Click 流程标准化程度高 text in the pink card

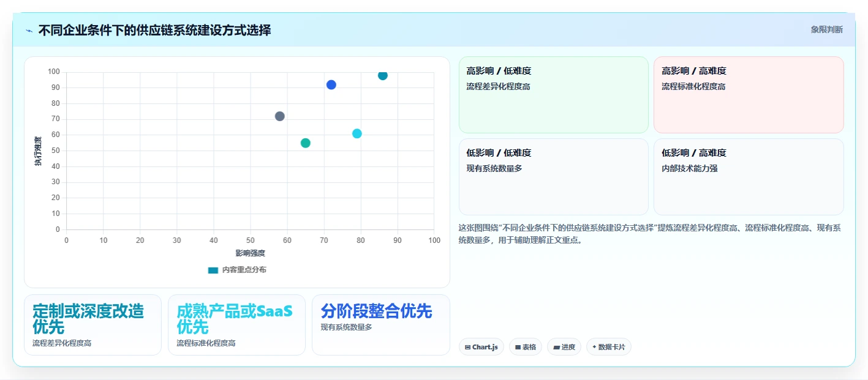[693, 87]
